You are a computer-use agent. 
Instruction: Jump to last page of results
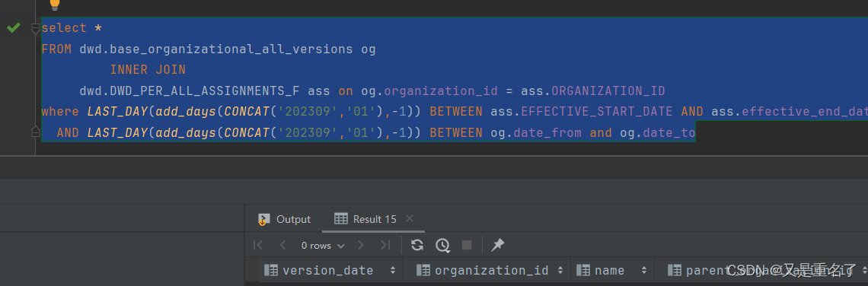[385, 245]
